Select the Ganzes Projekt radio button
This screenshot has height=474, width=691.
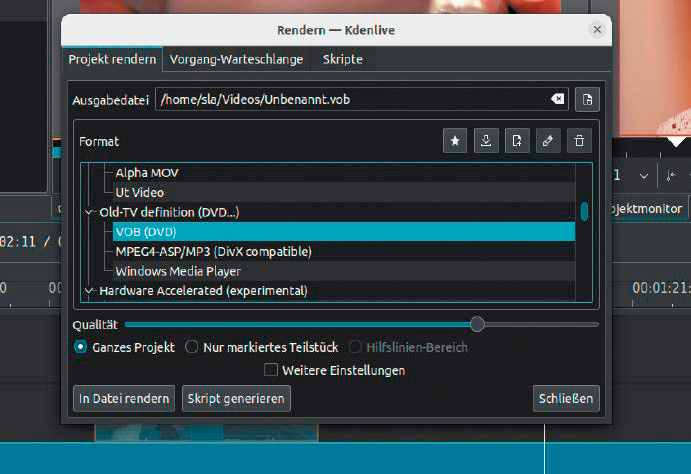pos(80,347)
